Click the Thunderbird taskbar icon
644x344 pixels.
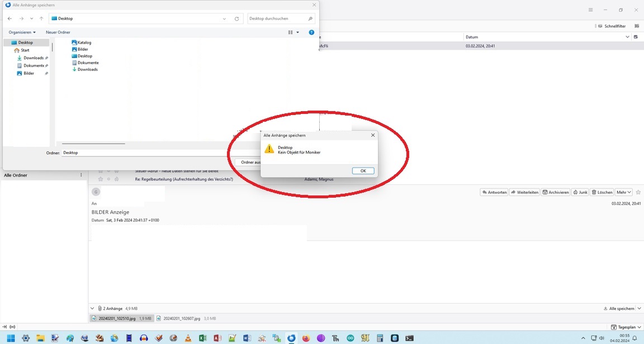pyautogui.click(x=291, y=338)
